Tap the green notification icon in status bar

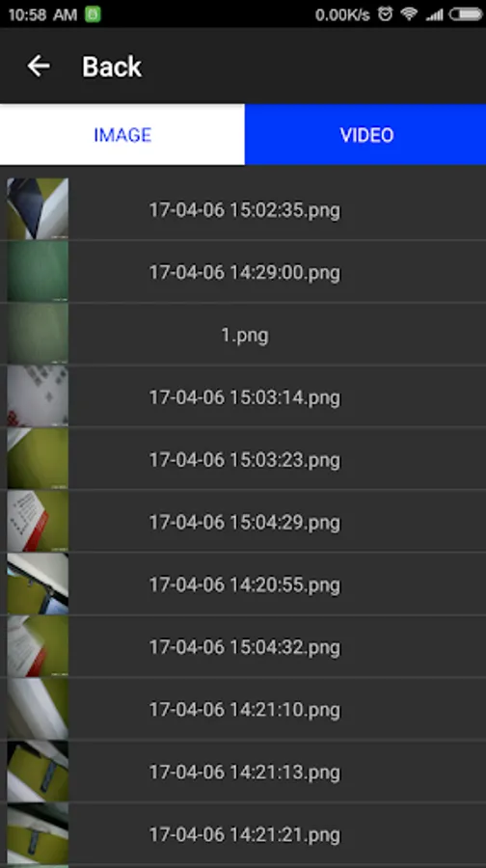tap(93, 14)
